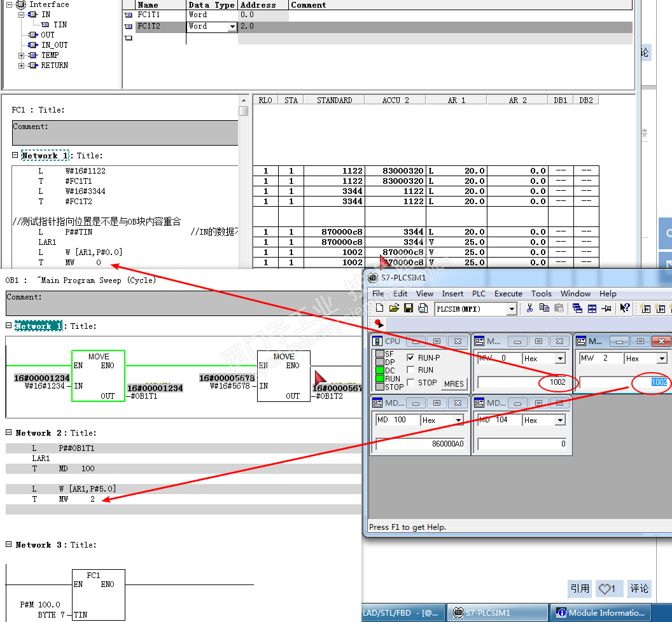This screenshot has height=622, width=672.
Task: Open the Insert menu in S7-PLCSIM
Action: tap(452, 293)
